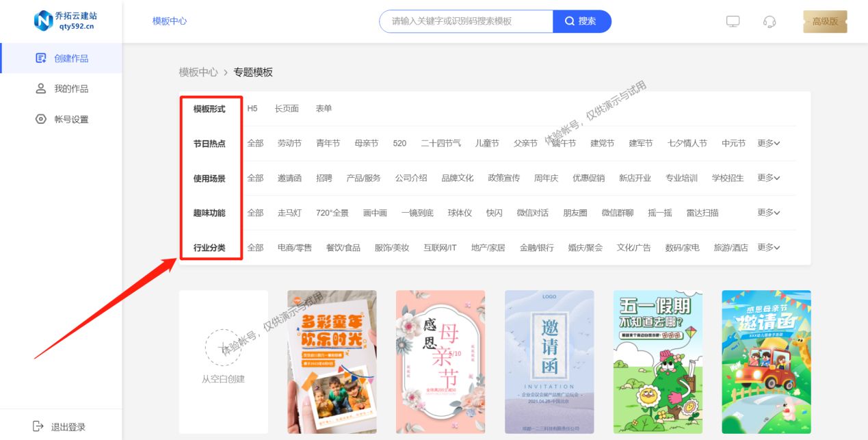
Task: Click the 创建作品 sidebar icon
Action: coord(41,58)
